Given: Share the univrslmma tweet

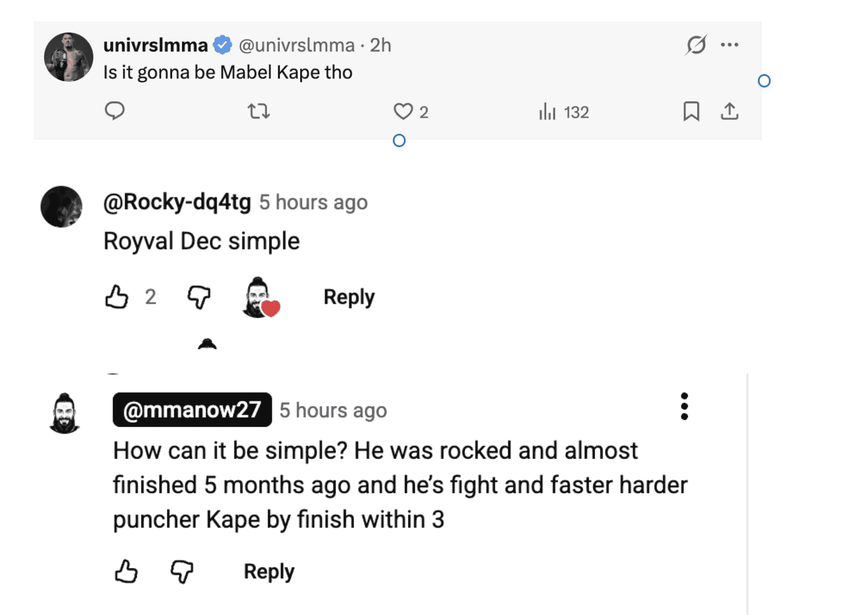Looking at the screenshot, I should [730, 111].
